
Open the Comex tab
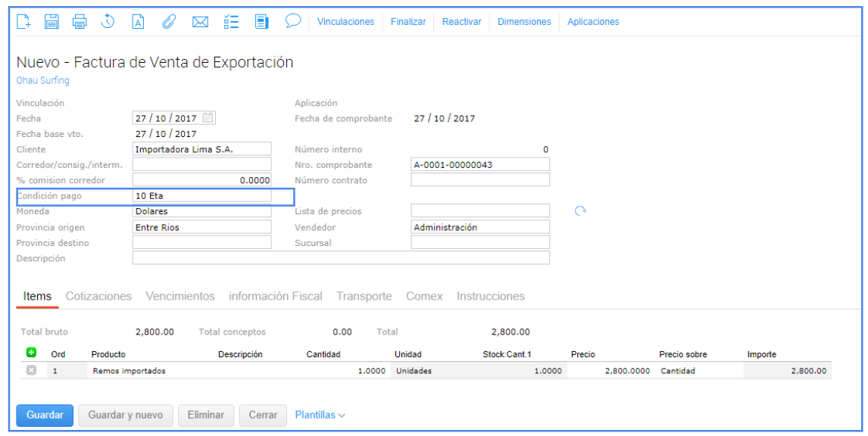click(x=424, y=297)
